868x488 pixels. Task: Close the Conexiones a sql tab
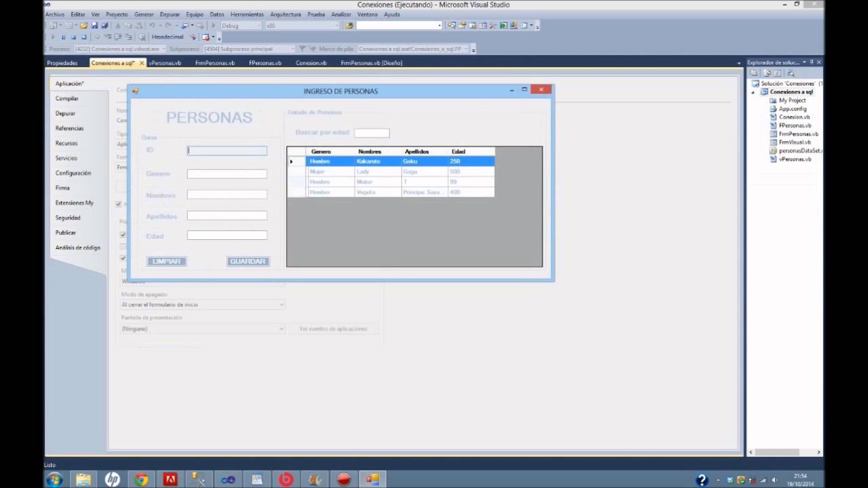142,63
